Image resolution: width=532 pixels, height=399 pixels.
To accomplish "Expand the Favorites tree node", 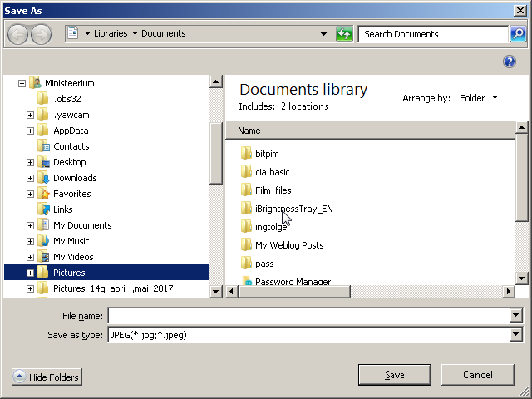I will (x=30, y=194).
